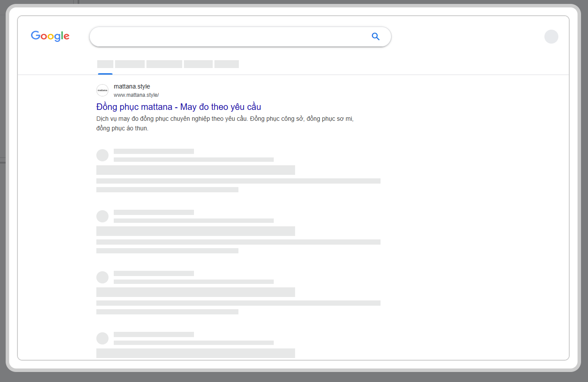Click the mattana.style site name
Screen dimensions: 588x382
pyautogui.click(x=132, y=87)
